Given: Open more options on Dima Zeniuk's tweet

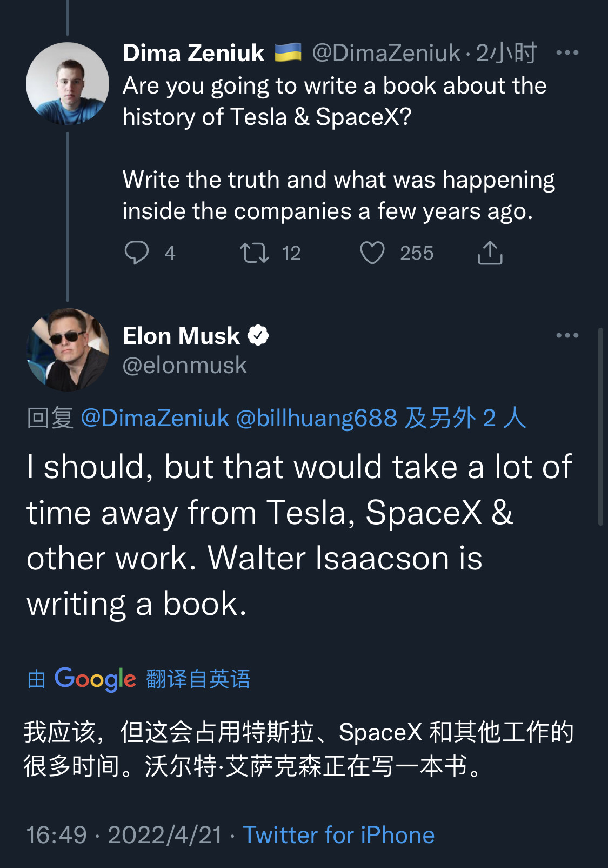Looking at the screenshot, I should (567, 53).
